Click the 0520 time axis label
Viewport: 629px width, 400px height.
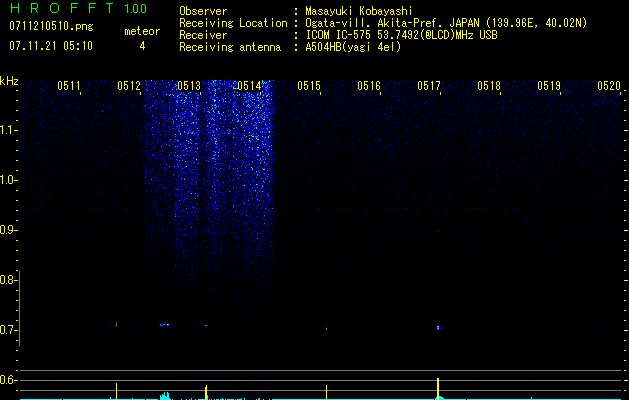(609, 86)
